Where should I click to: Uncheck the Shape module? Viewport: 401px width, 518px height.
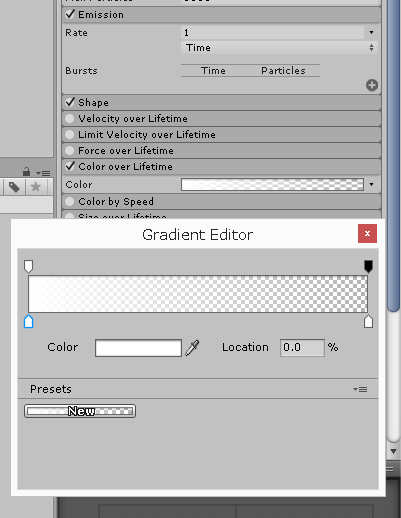(x=70, y=102)
